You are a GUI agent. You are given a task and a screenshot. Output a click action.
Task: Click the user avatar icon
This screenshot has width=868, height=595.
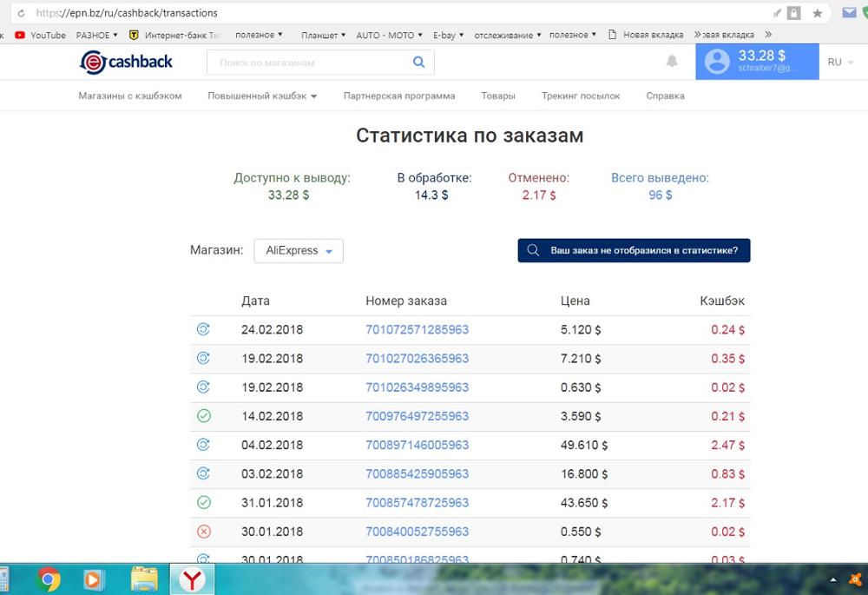tap(717, 62)
